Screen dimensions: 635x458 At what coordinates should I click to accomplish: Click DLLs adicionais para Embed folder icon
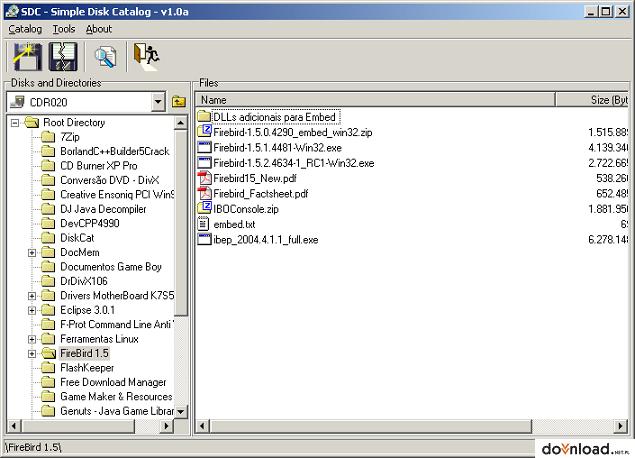(x=204, y=117)
